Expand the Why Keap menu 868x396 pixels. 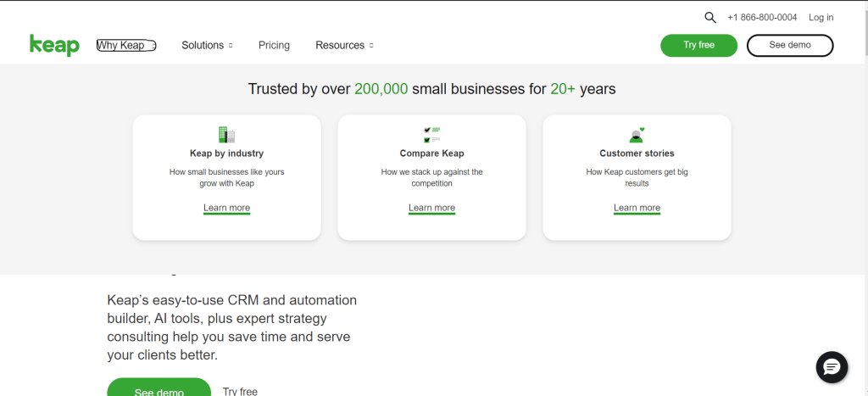[x=125, y=46]
